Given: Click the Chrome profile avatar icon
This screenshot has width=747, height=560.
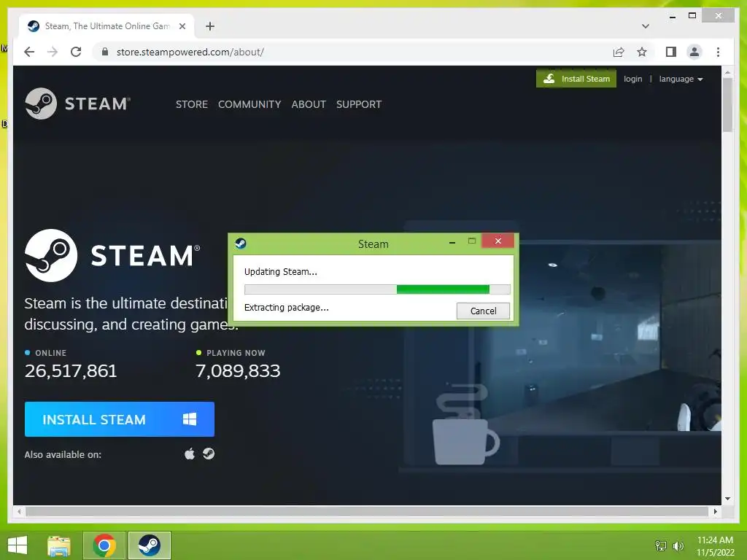Looking at the screenshot, I should [x=694, y=52].
